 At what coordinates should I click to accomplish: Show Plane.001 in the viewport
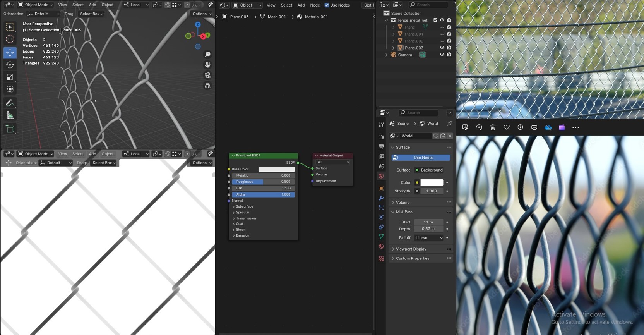point(442,34)
